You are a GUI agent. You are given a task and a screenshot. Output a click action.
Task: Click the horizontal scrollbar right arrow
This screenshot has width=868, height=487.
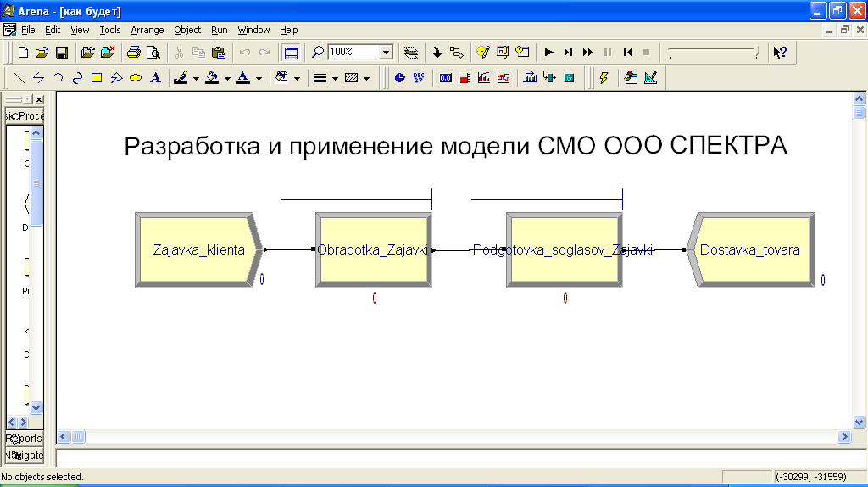click(x=844, y=437)
